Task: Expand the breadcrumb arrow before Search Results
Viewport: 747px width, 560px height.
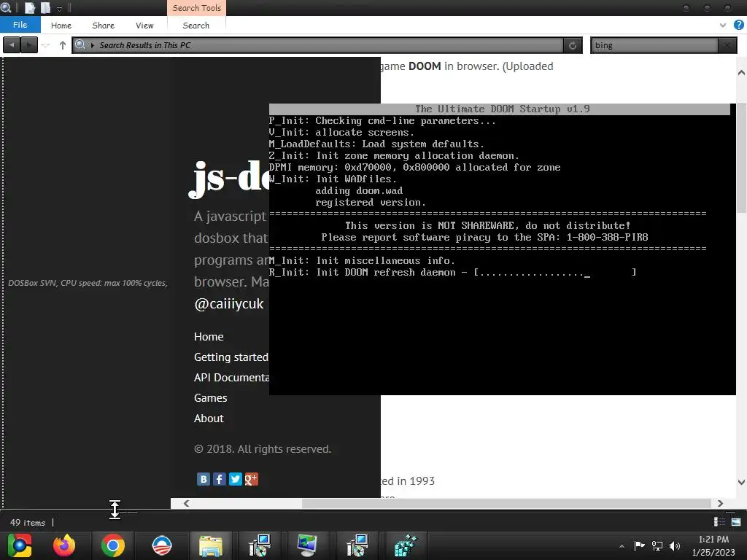Action: (93, 45)
